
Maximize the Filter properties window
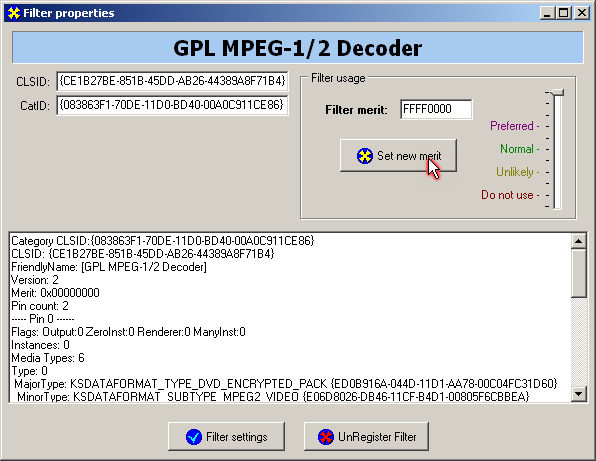563,13
